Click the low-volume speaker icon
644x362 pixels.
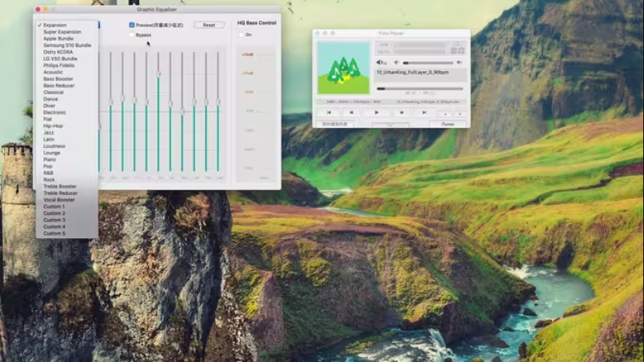(x=396, y=62)
